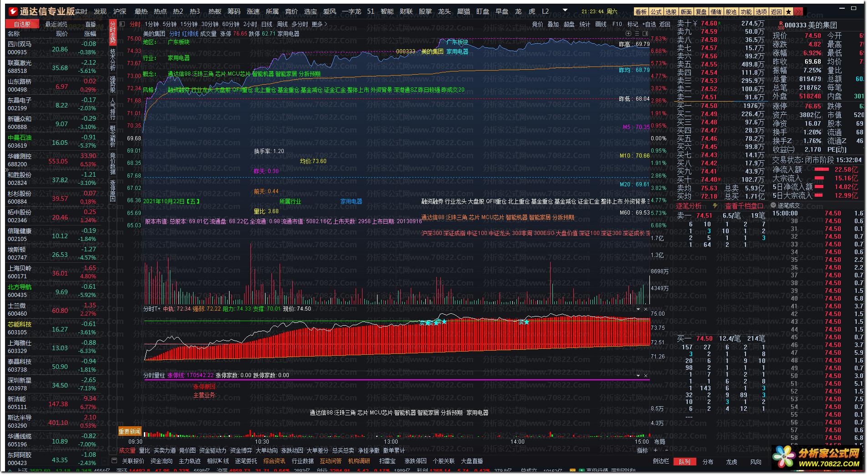
Task: Open the 选项 options menu
Action: coord(761,12)
